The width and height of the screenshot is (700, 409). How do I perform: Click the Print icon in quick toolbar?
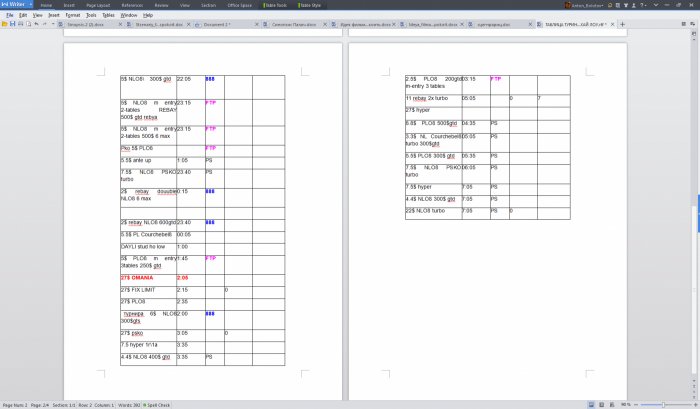point(21,24)
